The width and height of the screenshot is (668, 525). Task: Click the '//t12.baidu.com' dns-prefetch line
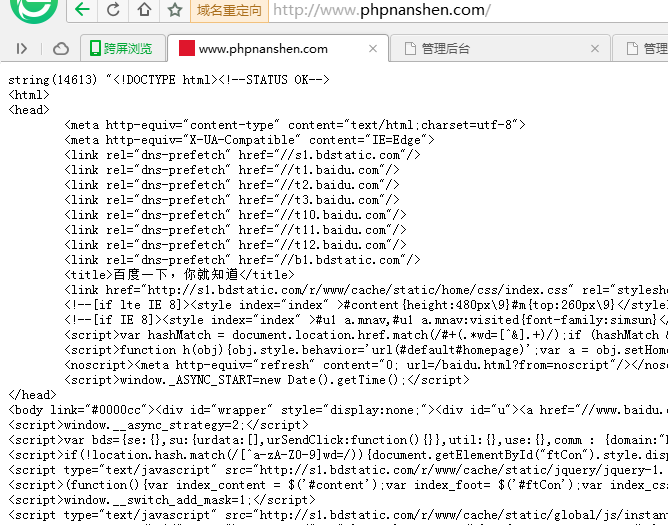coord(235,245)
